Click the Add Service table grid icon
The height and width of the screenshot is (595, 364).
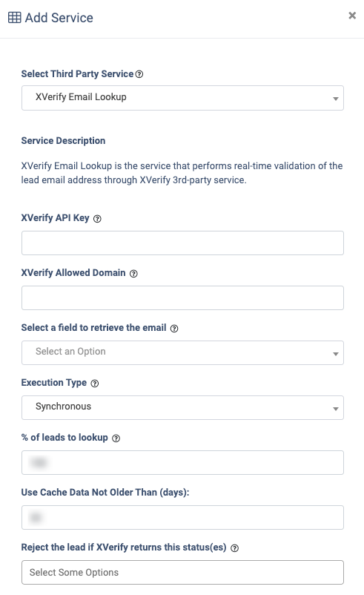click(x=14, y=18)
